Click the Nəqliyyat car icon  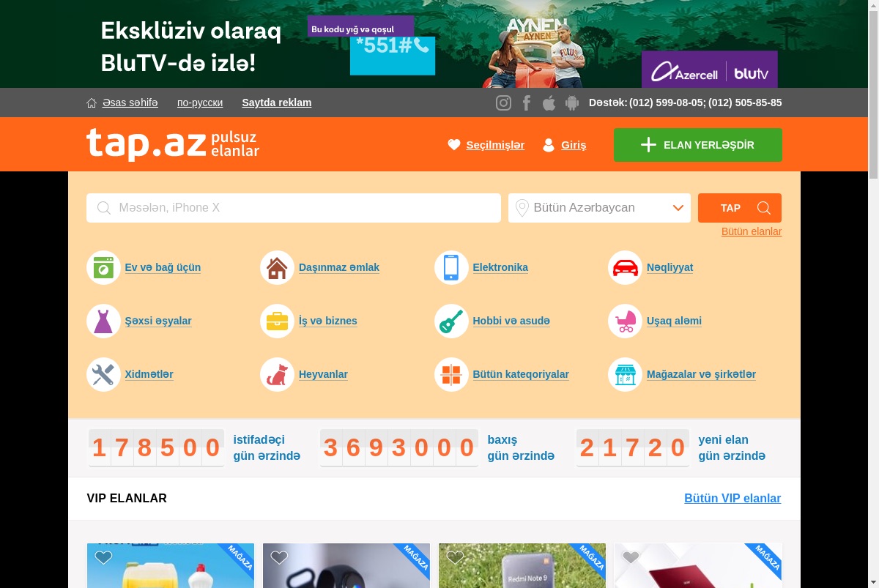(625, 267)
